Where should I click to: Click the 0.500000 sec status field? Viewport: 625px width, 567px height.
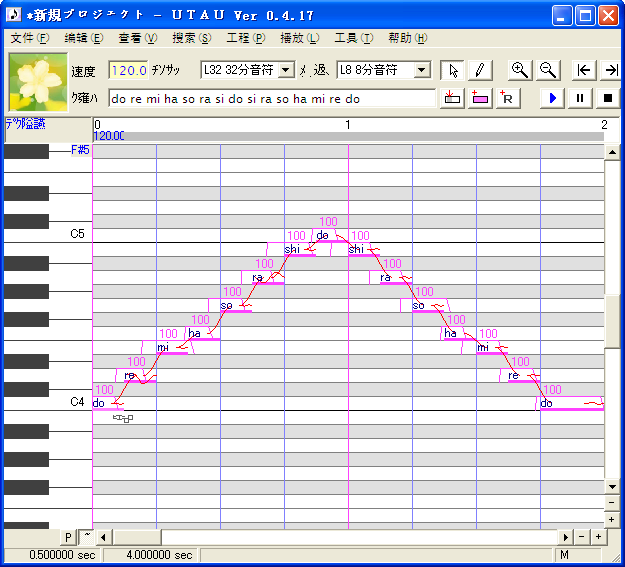coord(52,555)
